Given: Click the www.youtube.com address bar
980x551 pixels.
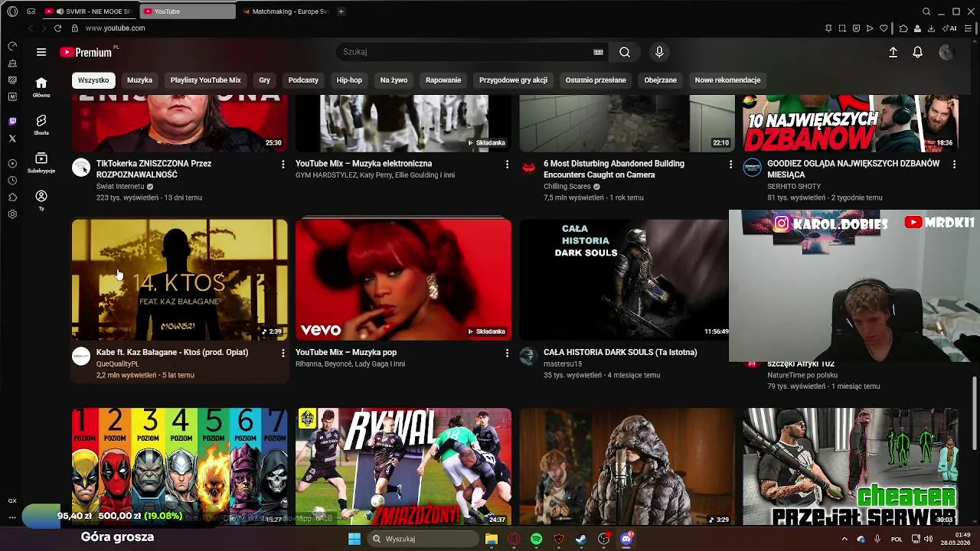Looking at the screenshot, I should pos(115,28).
